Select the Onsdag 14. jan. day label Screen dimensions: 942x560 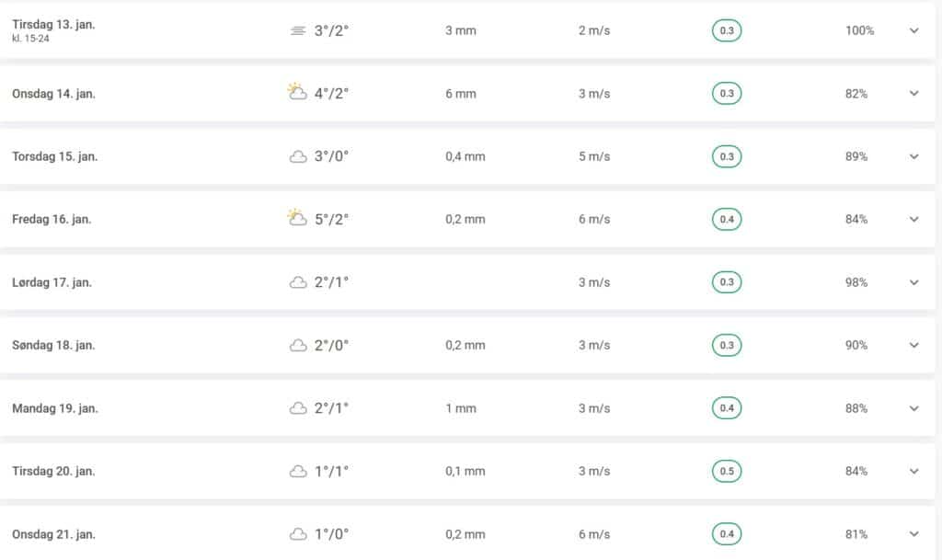tap(53, 94)
